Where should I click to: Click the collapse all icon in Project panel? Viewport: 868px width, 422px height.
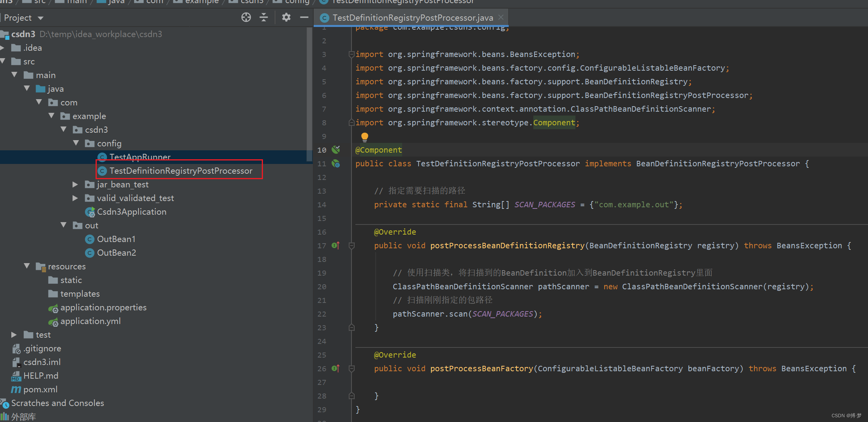tap(264, 17)
